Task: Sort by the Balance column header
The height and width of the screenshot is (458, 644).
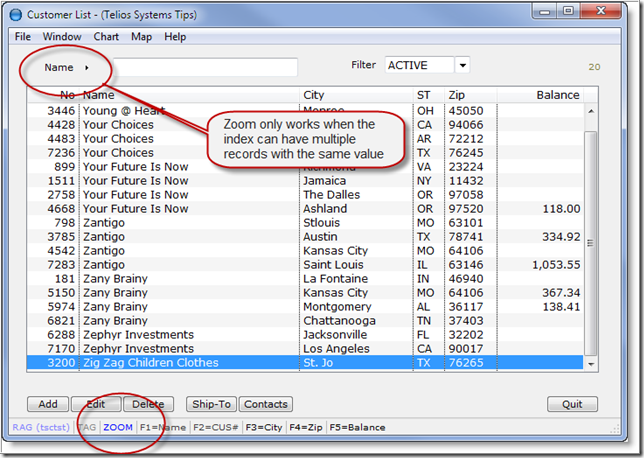Action: pyautogui.click(x=557, y=95)
